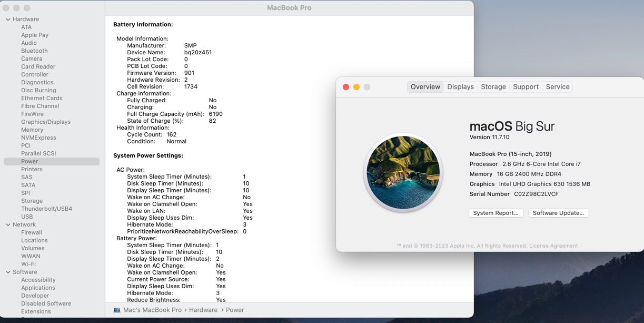The width and height of the screenshot is (644, 323).
Task: Click Hardware in the bottom path bar
Action: pyautogui.click(x=203, y=310)
